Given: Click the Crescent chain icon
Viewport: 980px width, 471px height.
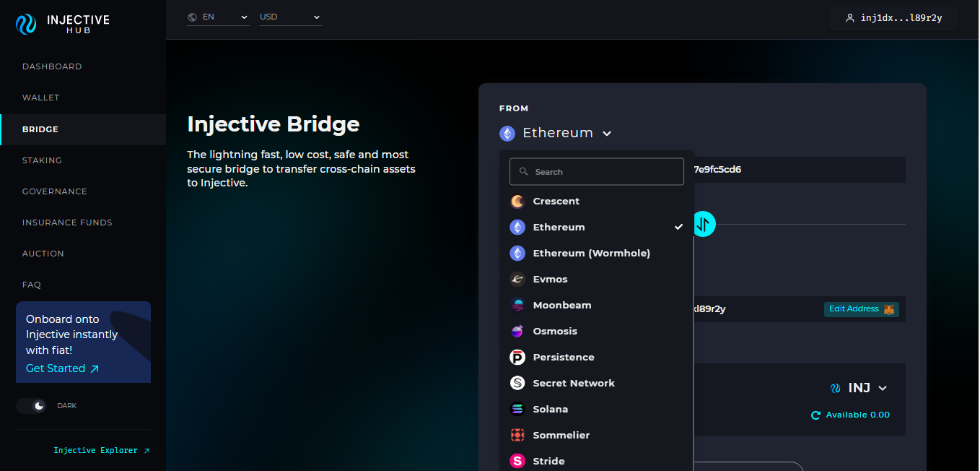Looking at the screenshot, I should pos(517,202).
